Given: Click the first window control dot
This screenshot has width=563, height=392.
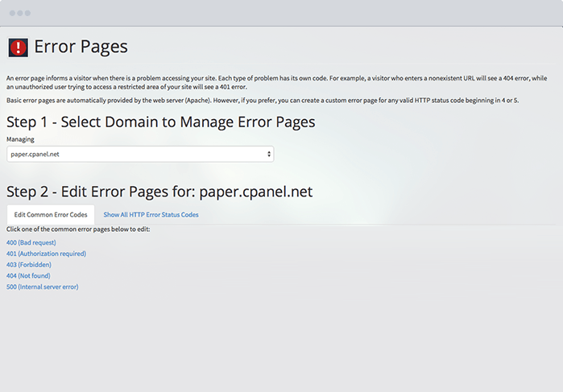Looking at the screenshot, I should click(10, 14).
